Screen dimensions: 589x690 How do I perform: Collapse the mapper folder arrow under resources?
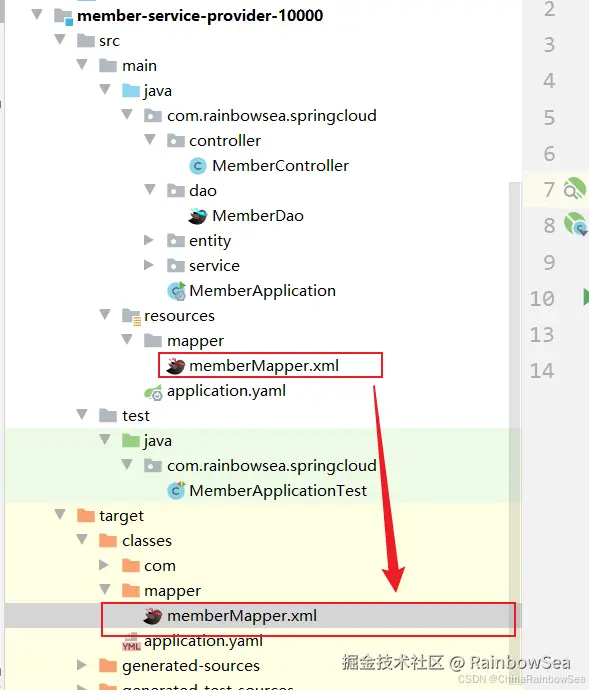(127, 339)
